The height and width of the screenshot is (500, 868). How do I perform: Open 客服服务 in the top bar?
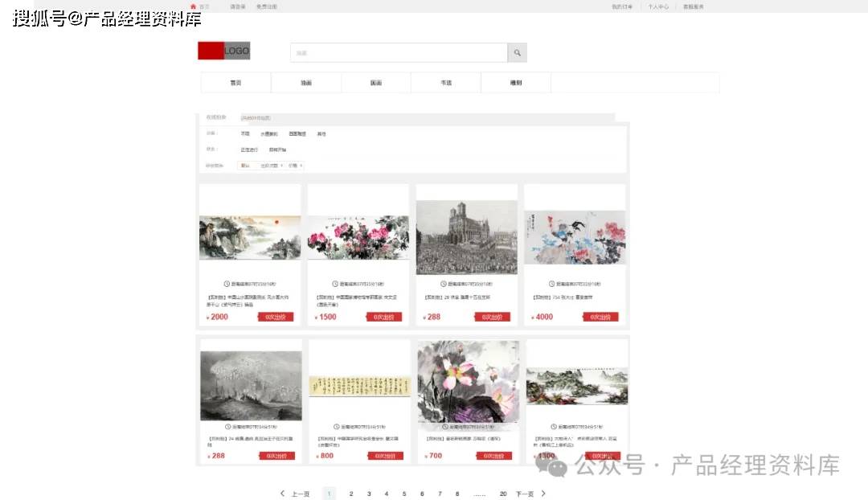pyautogui.click(x=693, y=6)
